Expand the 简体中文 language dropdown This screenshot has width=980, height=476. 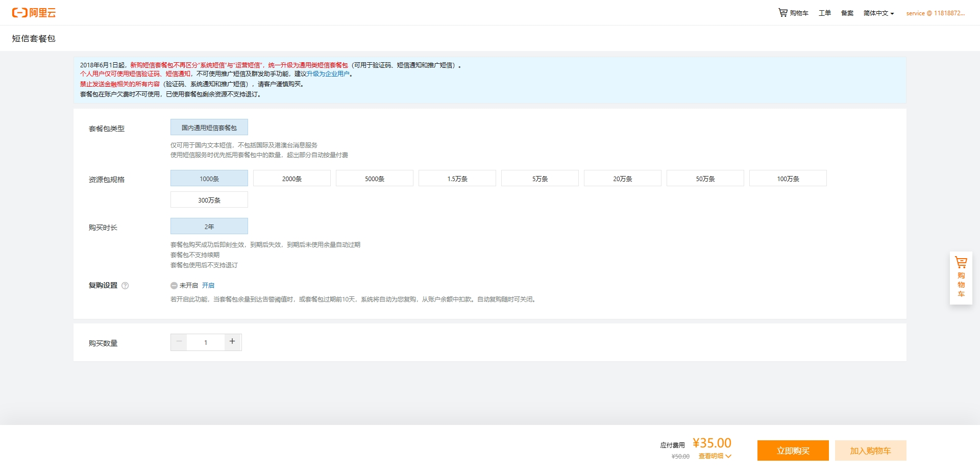878,13
